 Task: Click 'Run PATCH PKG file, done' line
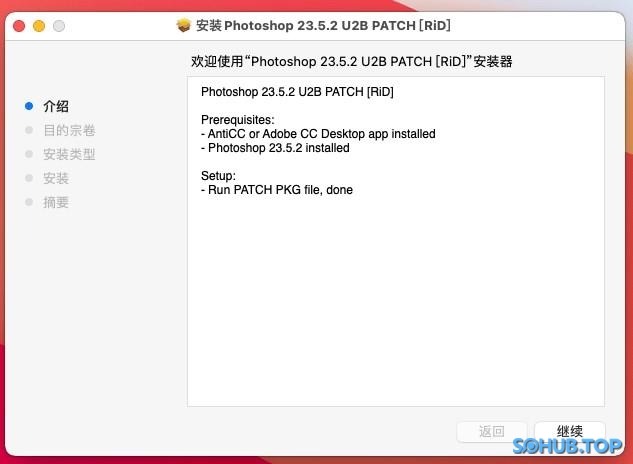point(277,190)
